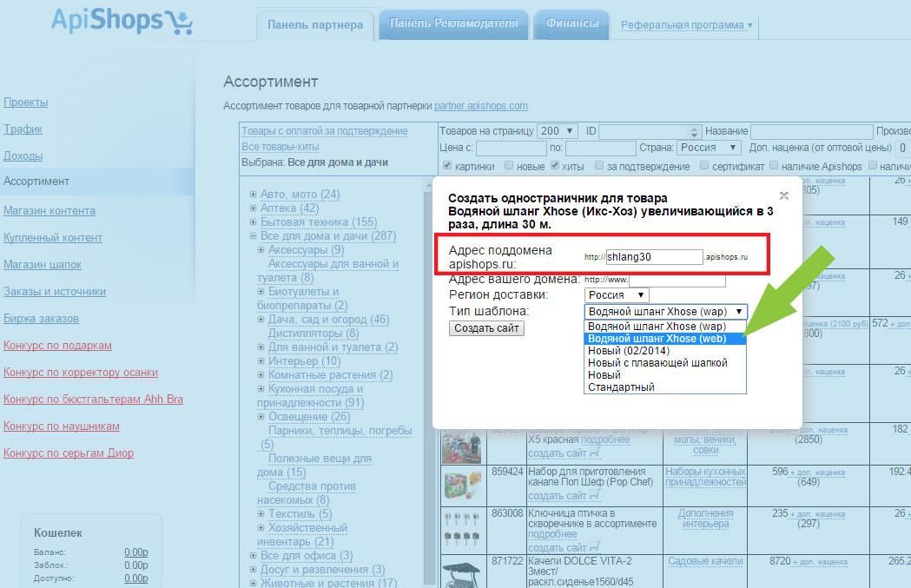Open the Товаров на страницу dropdown
This screenshot has height=588, width=911.
(x=558, y=131)
